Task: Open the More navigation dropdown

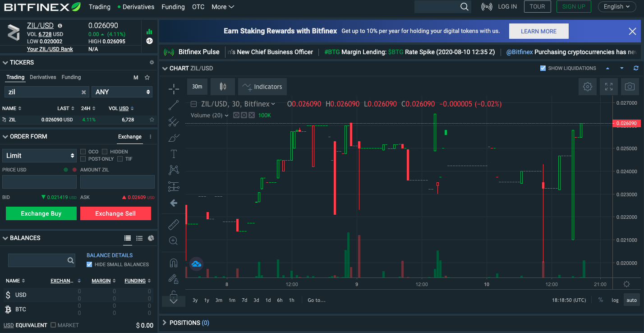Action: pyautogui.click(x=223, y=7)
